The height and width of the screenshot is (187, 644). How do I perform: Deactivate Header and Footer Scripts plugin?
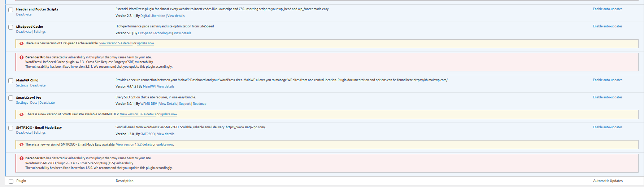click(24, 14)
